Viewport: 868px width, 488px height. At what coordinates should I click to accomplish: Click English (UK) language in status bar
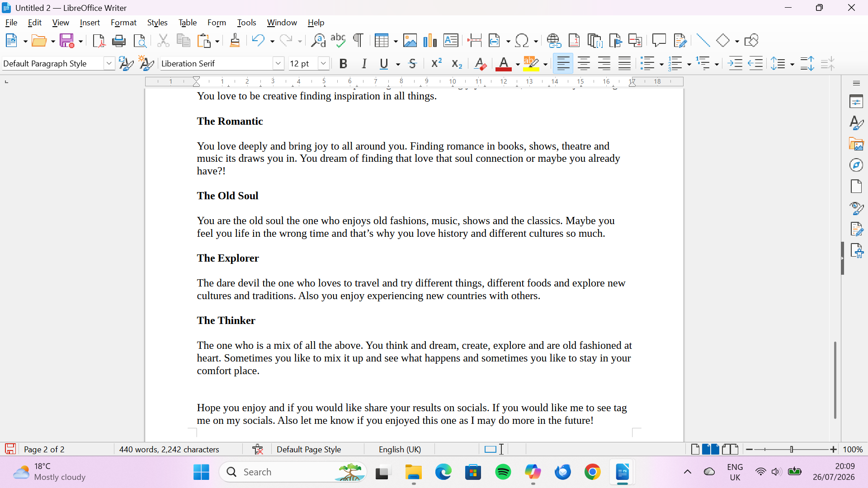[x=400, y=450]
